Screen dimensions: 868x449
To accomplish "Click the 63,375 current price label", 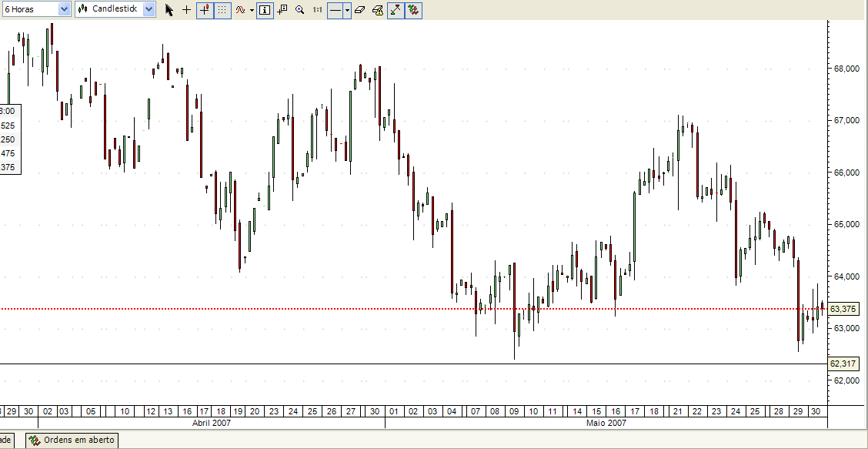I will (843, 309).
